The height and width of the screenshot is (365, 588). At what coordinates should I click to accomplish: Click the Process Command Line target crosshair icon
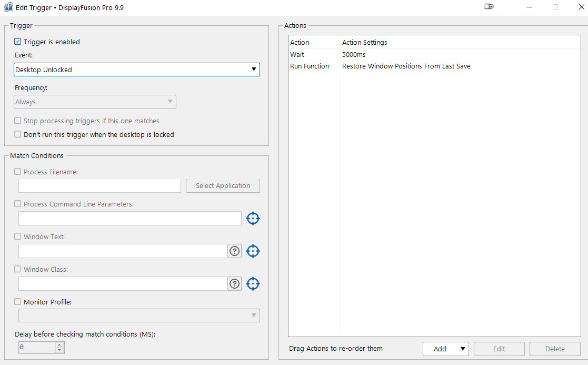[253, 218]
